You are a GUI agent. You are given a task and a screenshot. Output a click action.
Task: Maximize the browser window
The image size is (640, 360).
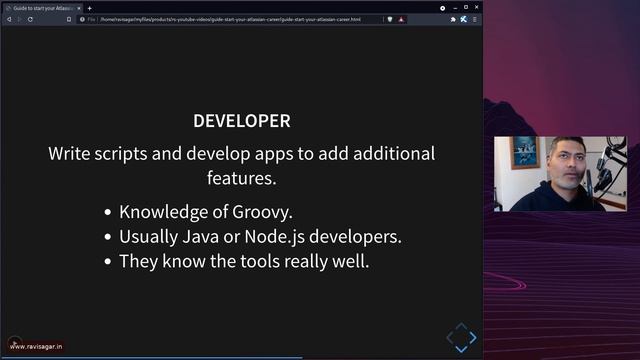466,7
